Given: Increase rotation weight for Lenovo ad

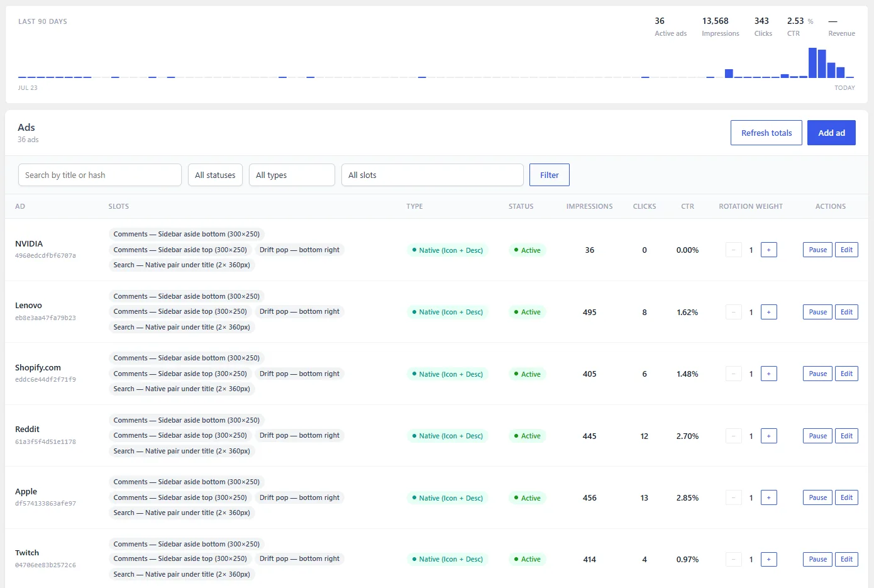Looking at the screenshot, I should pyautogui.click(x=768, y=312).
